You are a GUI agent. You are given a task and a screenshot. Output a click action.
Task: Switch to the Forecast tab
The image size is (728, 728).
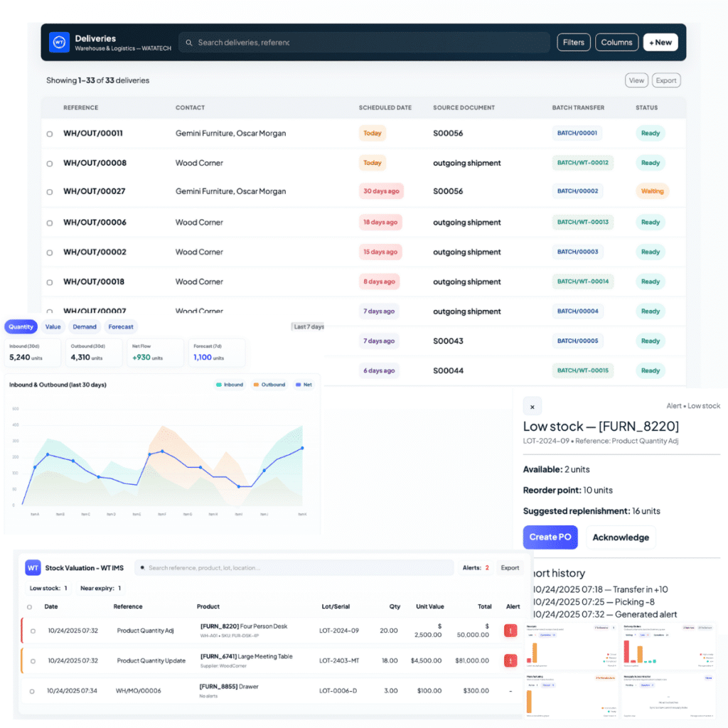click(121, 327)
